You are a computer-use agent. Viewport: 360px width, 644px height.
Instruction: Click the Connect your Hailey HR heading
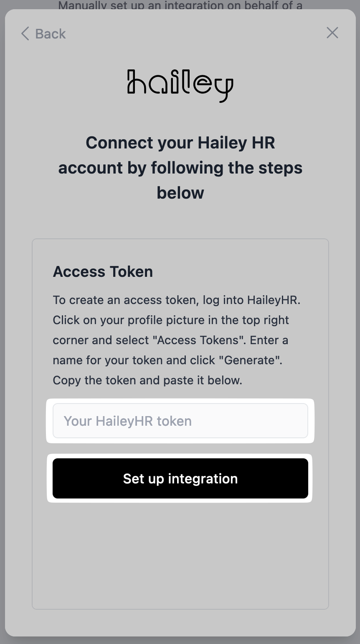point(180,143)
